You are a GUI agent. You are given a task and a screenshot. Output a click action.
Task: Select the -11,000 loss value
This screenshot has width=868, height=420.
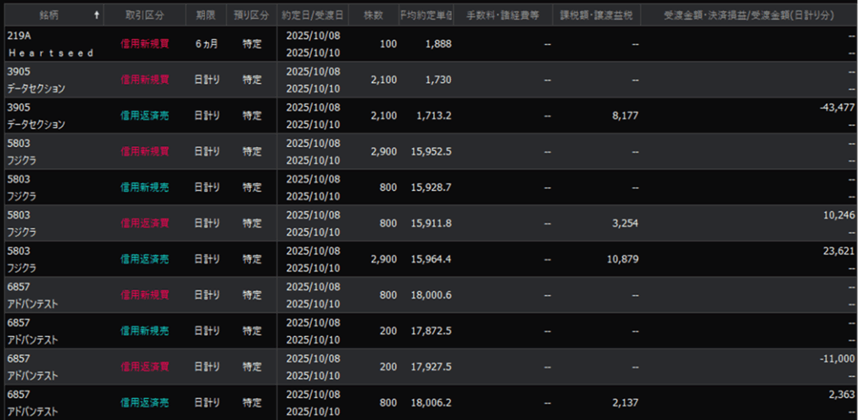pos(837,358)
